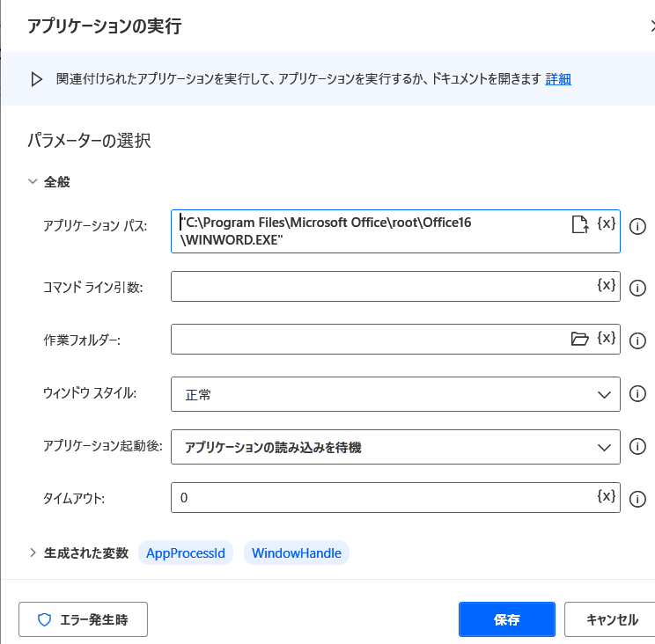The height and width of the screenshot is (644, 655).
Task: Browse folder icon in 作業フォルダー field
Action: tap(580, 339)
